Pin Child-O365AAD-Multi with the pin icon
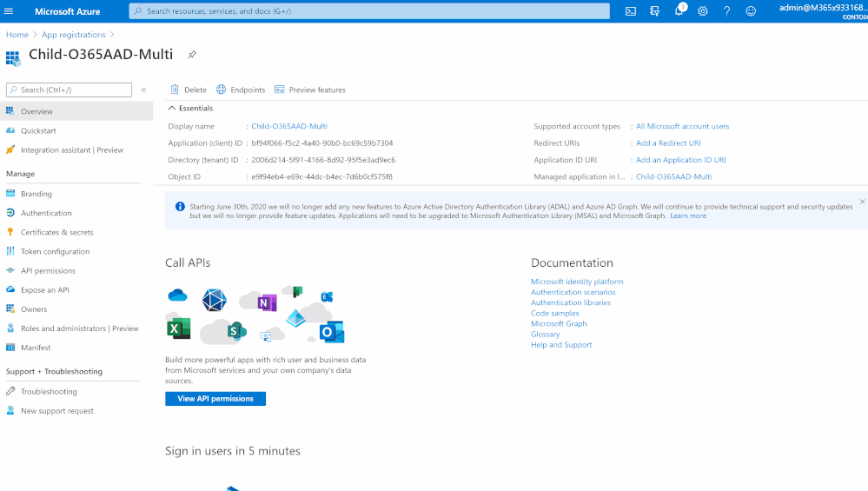 (x=192, y=54)
